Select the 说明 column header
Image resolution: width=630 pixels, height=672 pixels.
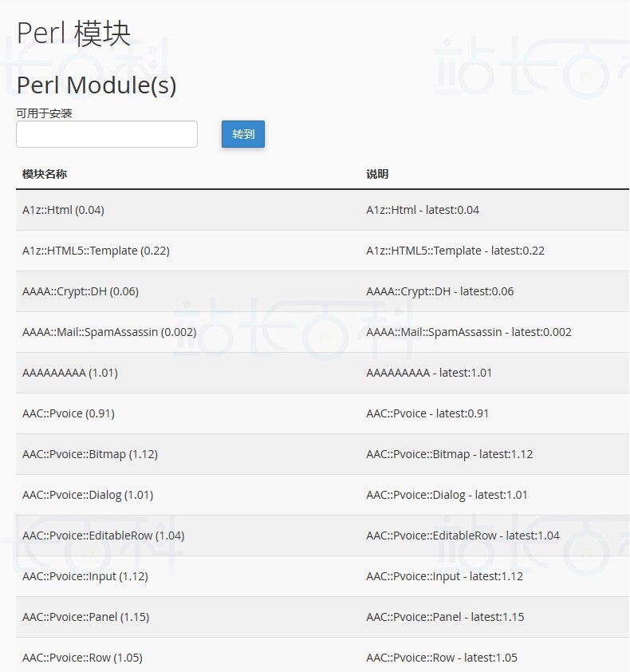(x=377, y=174)
